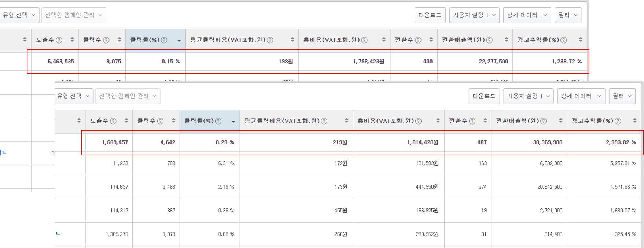Viewport: 644px width, 248px height.
Task: Open 평균클릭비용 help icon in upper table
Action: 270,40
